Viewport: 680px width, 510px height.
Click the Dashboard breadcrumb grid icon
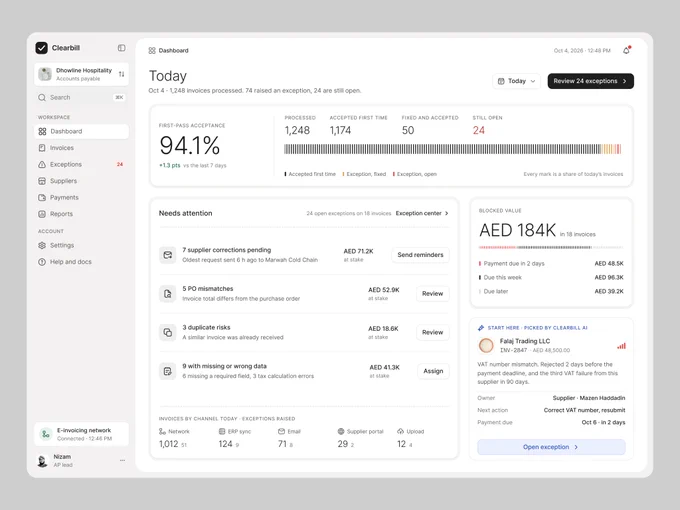pyautogui.click(x=152, y=50)
